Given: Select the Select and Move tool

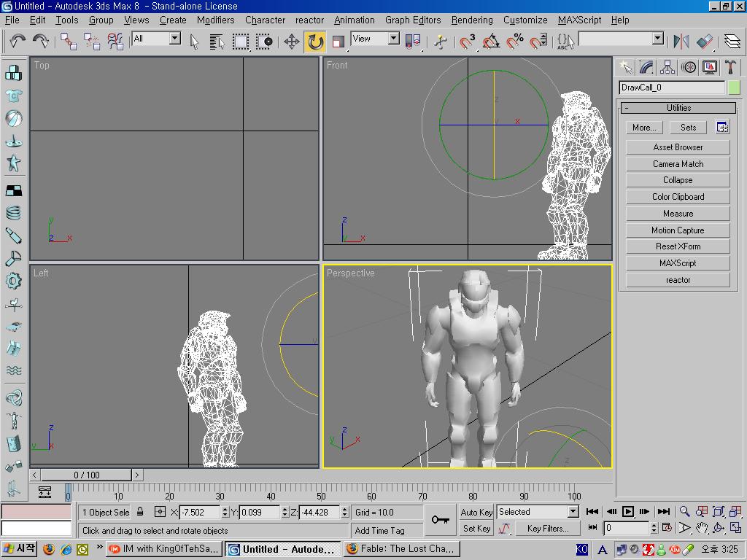Looking at the screenshot, I should (x=292, y=42).
